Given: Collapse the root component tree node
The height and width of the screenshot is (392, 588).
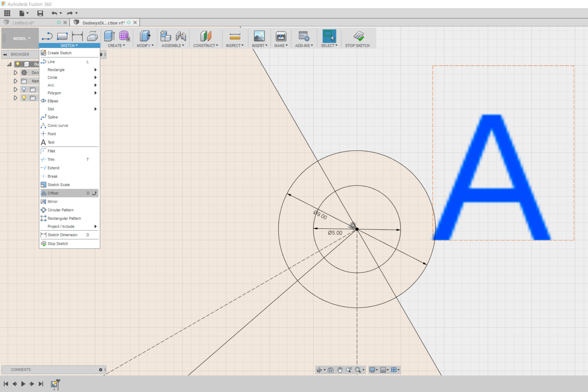Looking at the screenshot, I should click(9, 64).
